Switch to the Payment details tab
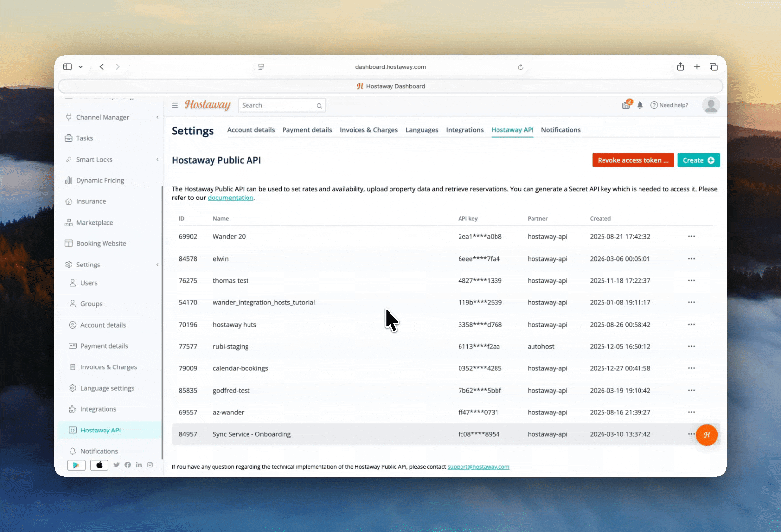Viewport: 781px width, 532px height. coord(307,130)
